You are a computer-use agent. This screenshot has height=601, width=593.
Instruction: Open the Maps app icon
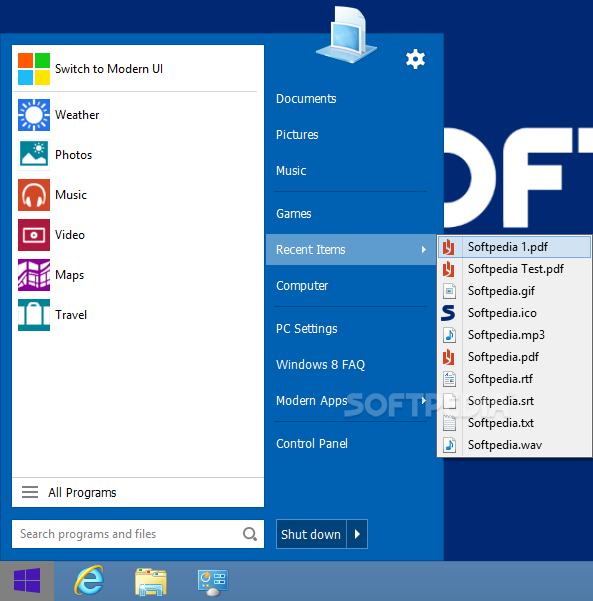(x=34, y=275)
